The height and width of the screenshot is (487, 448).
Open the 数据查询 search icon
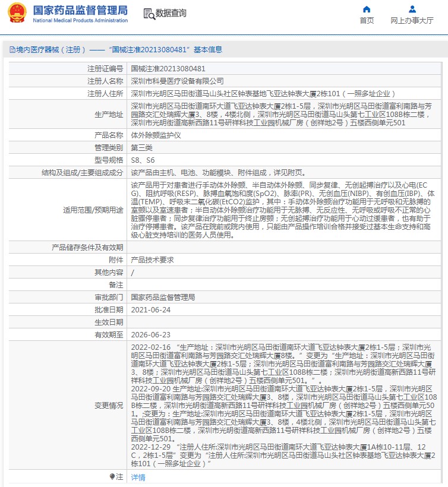[149, 14]
